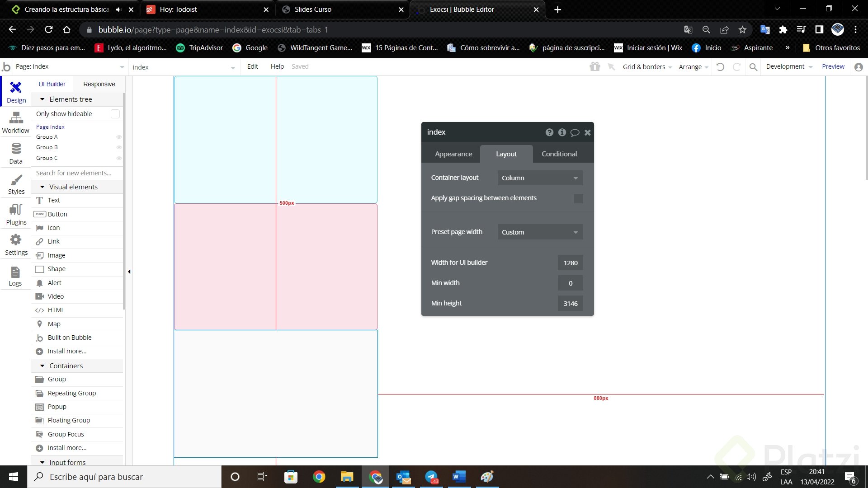Toggle visibility eye for Group B
Image resolution: width=868 pixels, height=488 pixels.
point(119,147)
